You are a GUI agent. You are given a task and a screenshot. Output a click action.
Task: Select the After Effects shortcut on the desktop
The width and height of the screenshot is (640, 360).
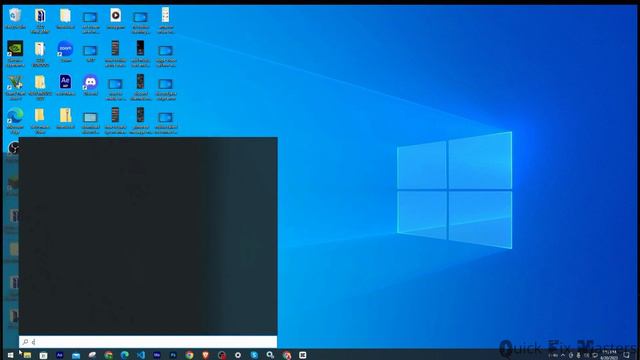(65, 84)
